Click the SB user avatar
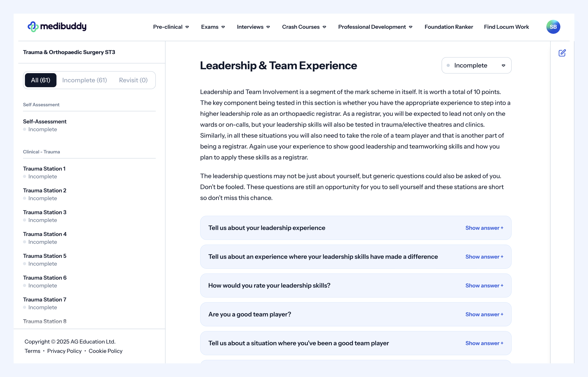 tap(553, 27)
